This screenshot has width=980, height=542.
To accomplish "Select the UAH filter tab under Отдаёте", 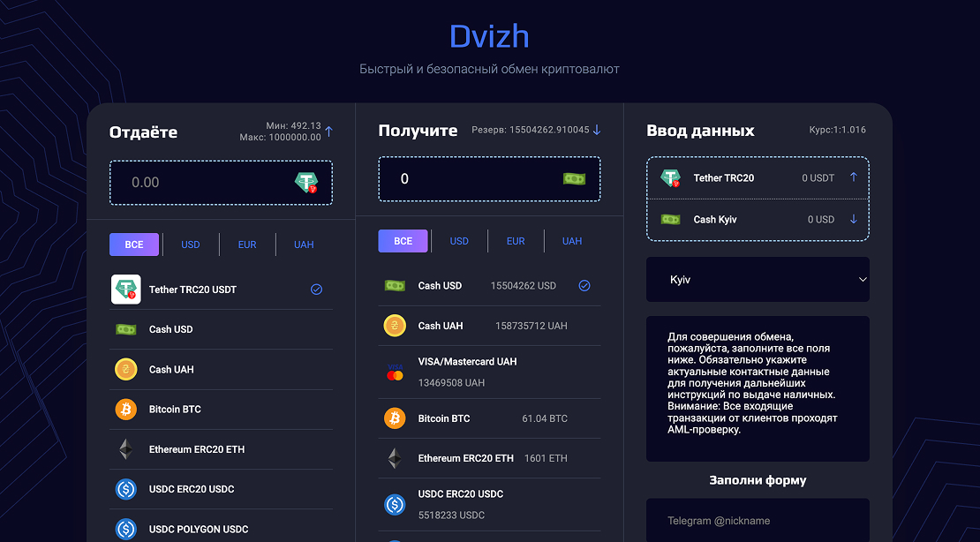I will pyautogui.click(x=304, y=245).
